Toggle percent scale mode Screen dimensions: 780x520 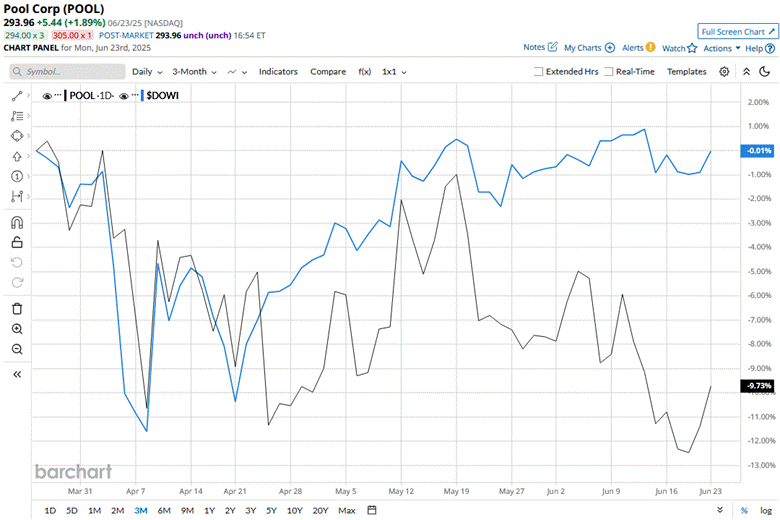(745, 511)
